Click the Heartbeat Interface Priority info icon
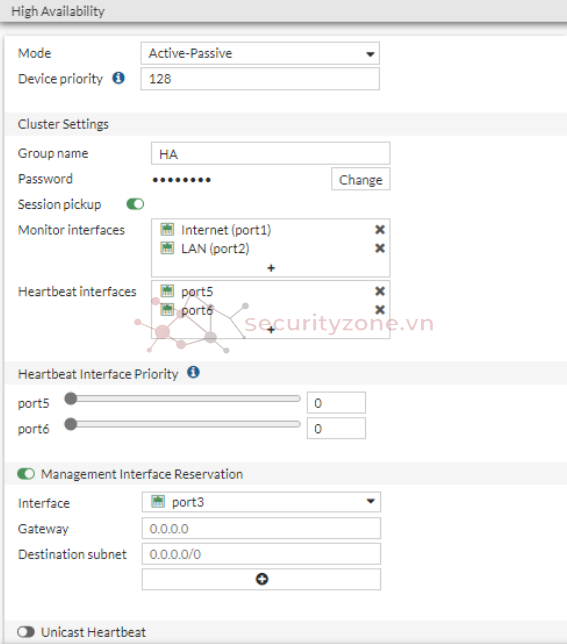 click(193, 373)
